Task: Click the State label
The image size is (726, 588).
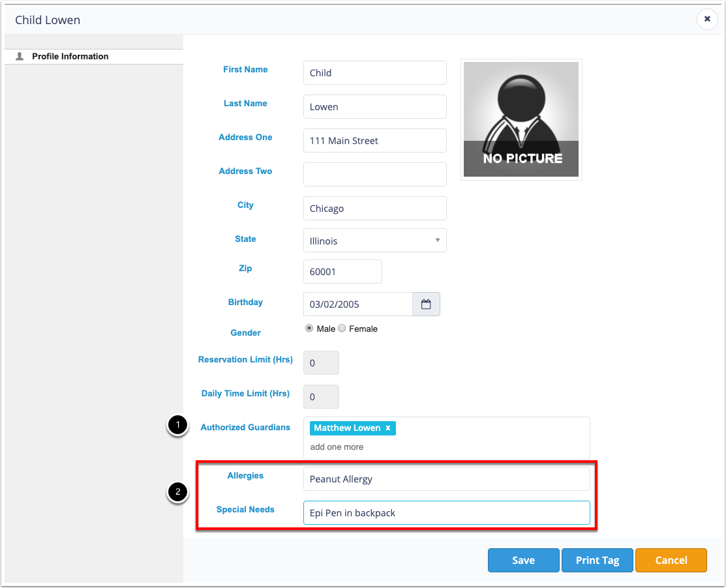Action: pyautogui.click(x=245, y=239)
